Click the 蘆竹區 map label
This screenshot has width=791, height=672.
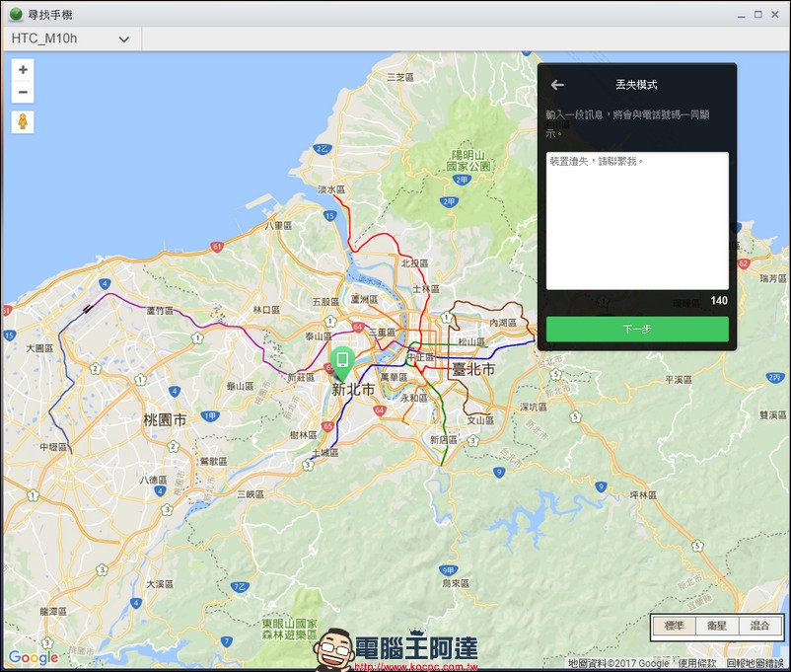point(160,311)
